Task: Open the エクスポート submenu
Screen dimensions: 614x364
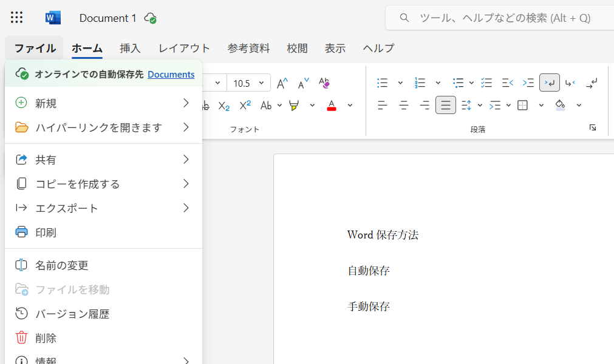Action: (x=103, y=208)
